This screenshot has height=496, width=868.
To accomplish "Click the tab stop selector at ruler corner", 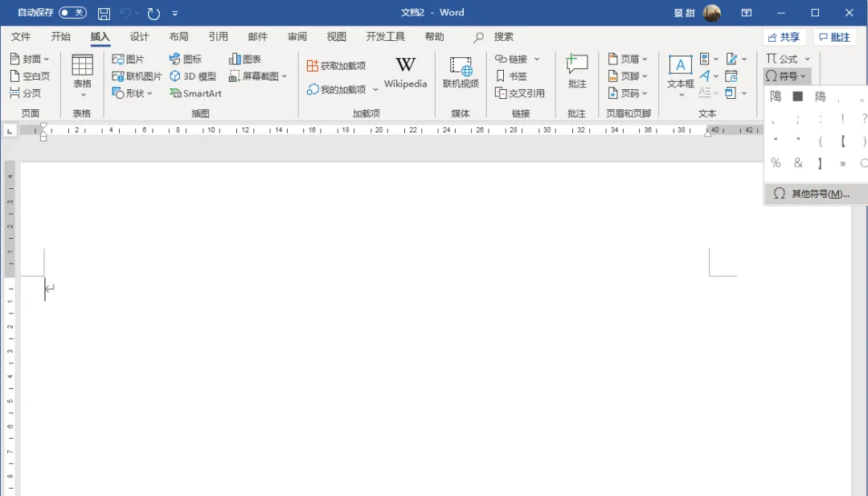I will tap(10, 131).
